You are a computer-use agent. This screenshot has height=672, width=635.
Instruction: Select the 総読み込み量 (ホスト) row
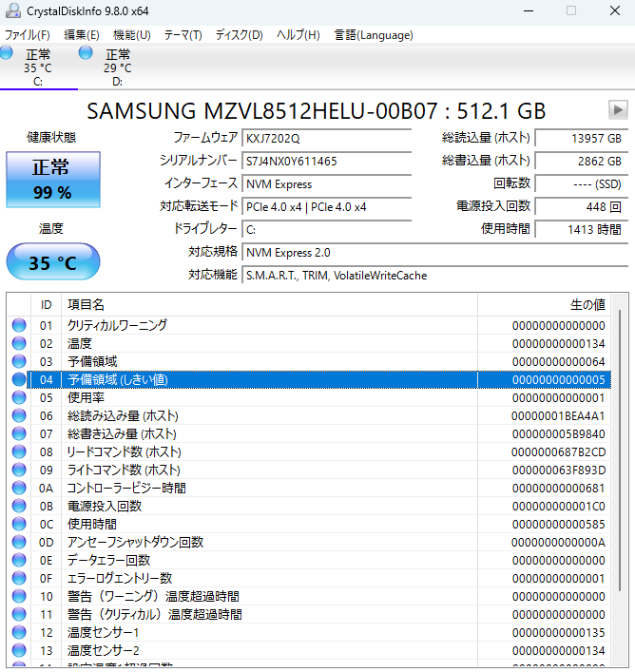(309, 415)
